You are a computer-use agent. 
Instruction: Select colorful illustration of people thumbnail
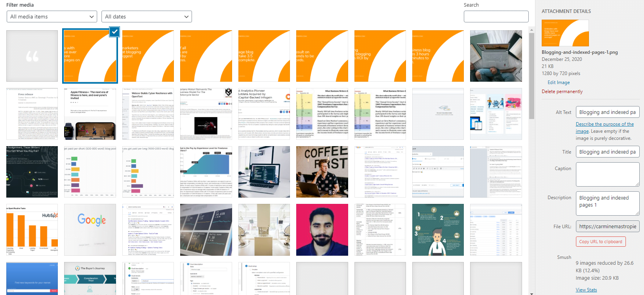[496, 114]
